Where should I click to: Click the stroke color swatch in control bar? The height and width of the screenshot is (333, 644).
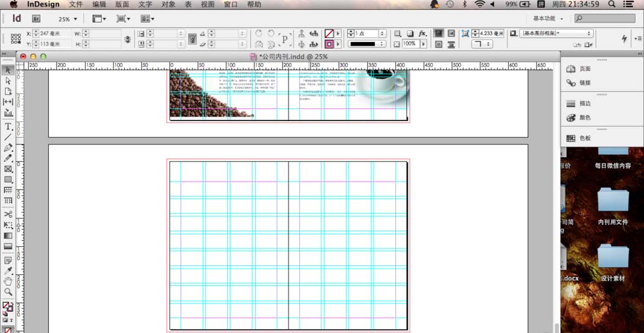[x=328, y=44]
